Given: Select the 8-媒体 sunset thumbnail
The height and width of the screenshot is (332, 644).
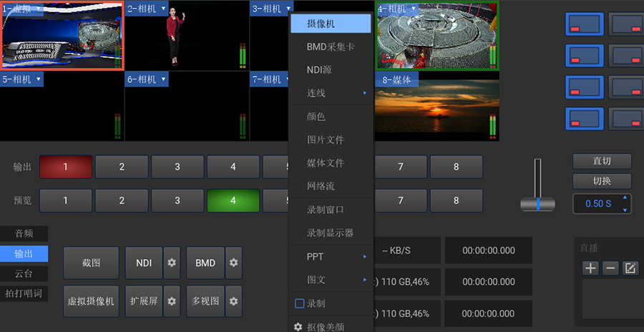Looking at the screenshot, I should click(436, 111).
